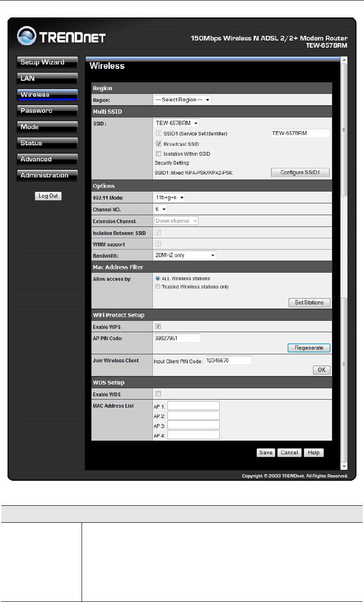Click the Security Setting SSID1 Mixed WPA-PSK/WPA2-PSK text
364x602 pixels.
point(194,173)
